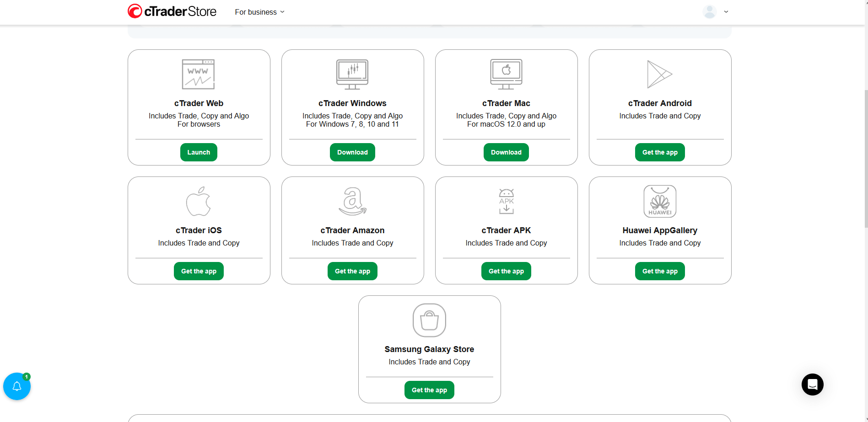Expand the account menu chevron
The height and width of the screenshot is (422, 868).
[x=726, y=12]
